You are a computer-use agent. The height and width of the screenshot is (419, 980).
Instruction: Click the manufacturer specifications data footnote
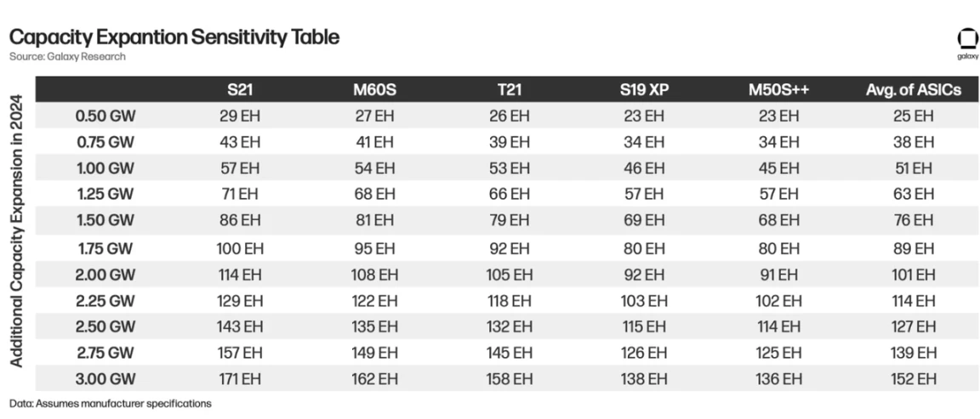click(111, 404)
